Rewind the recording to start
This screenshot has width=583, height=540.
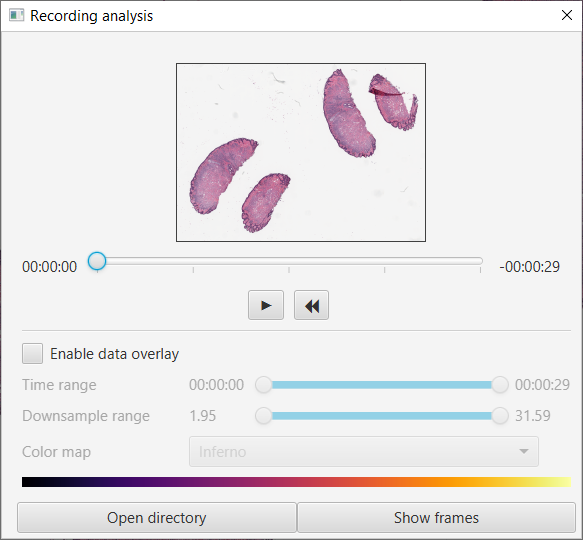[311, 305]
